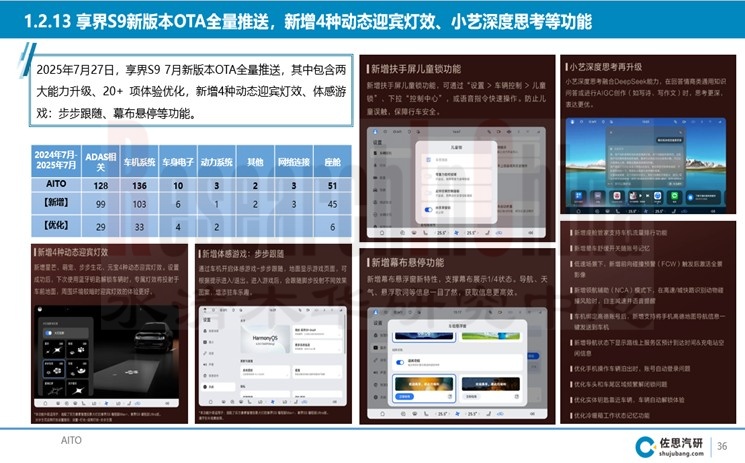Viewport: 745px width, 463px height.
Task: Toggle the switch in curtain hover dialog
Action: tap(400, 362)
